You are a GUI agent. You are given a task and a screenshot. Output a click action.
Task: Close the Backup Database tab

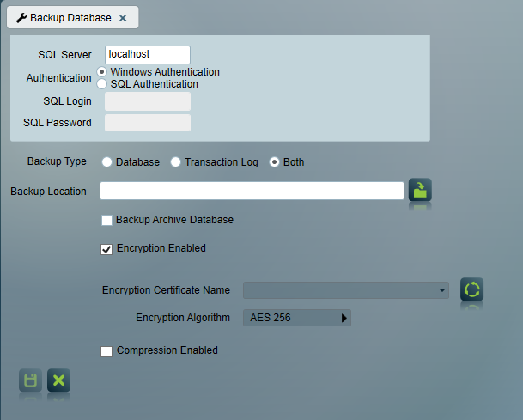pyautogui.click(x=123, y=18)
